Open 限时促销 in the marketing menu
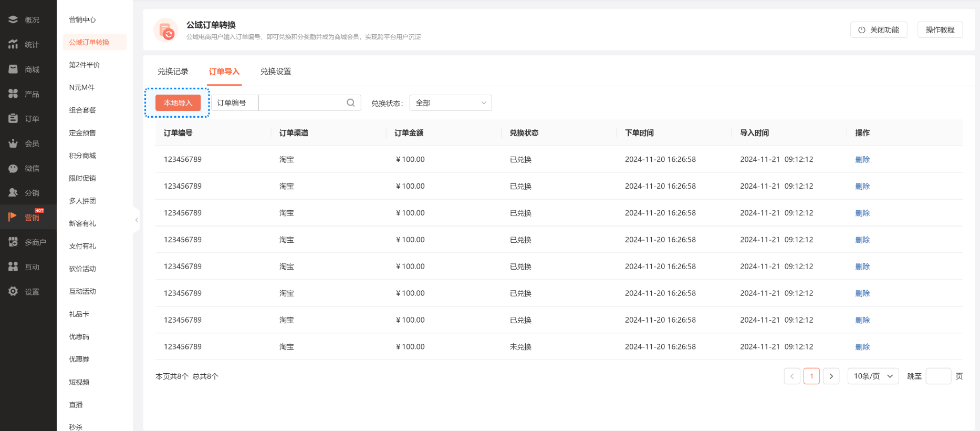The width and height of the screenshot is (980, 431). point(82,178)
